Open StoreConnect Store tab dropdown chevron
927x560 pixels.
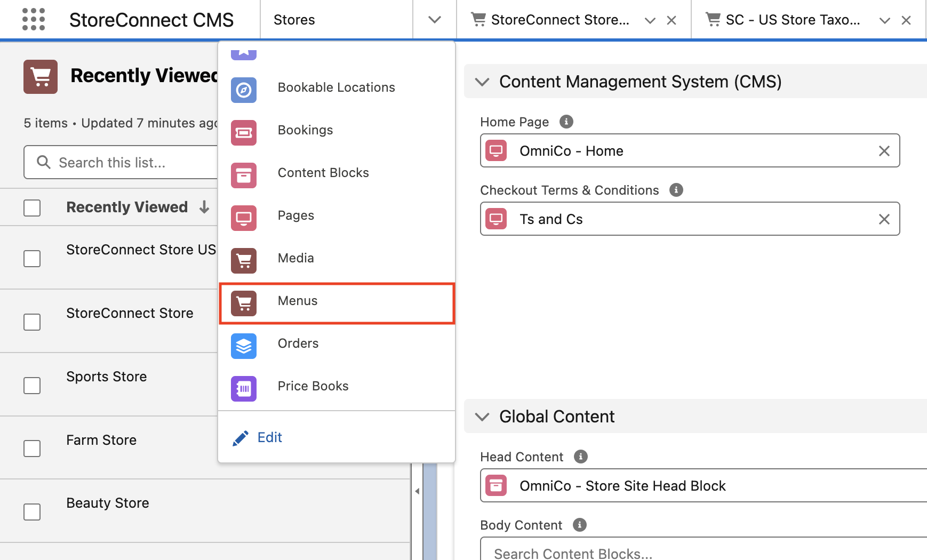click(x=650, y=20)
